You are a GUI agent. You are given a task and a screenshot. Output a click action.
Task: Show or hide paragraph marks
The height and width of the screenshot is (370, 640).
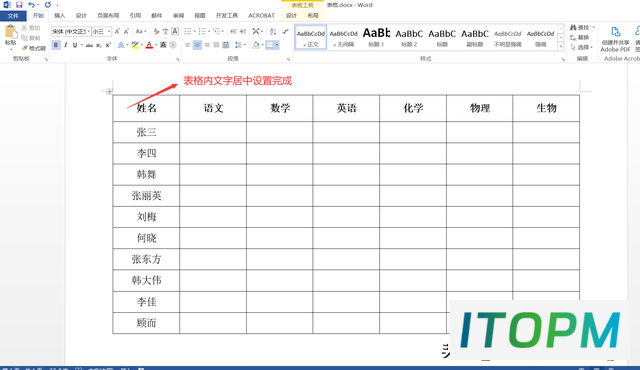[x=285, y=31]
